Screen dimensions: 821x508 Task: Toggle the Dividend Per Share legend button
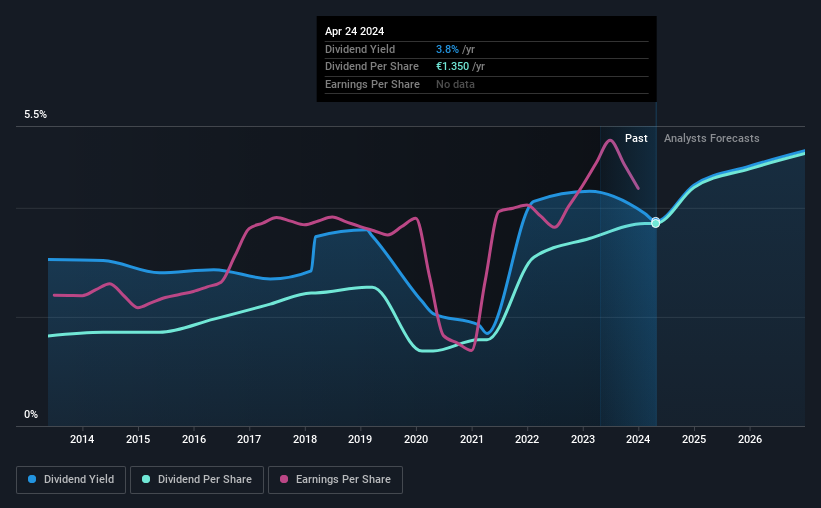(197, 480)
